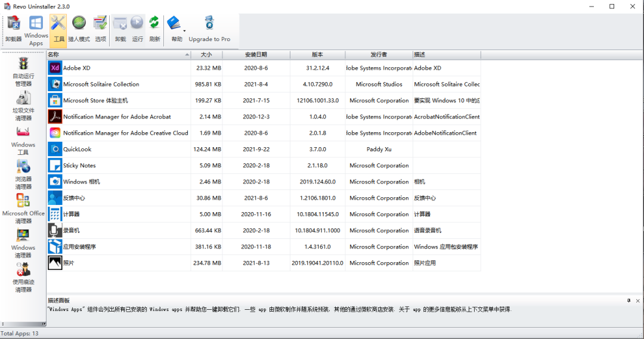Sort by the 发行者 column header
The height and width of the screenshot is (339, 644).
click(x=379, y=55)
